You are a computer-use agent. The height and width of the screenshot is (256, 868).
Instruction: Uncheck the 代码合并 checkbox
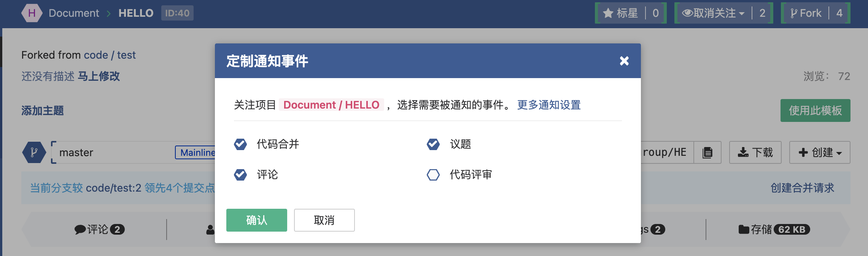[x=240, y=144]
